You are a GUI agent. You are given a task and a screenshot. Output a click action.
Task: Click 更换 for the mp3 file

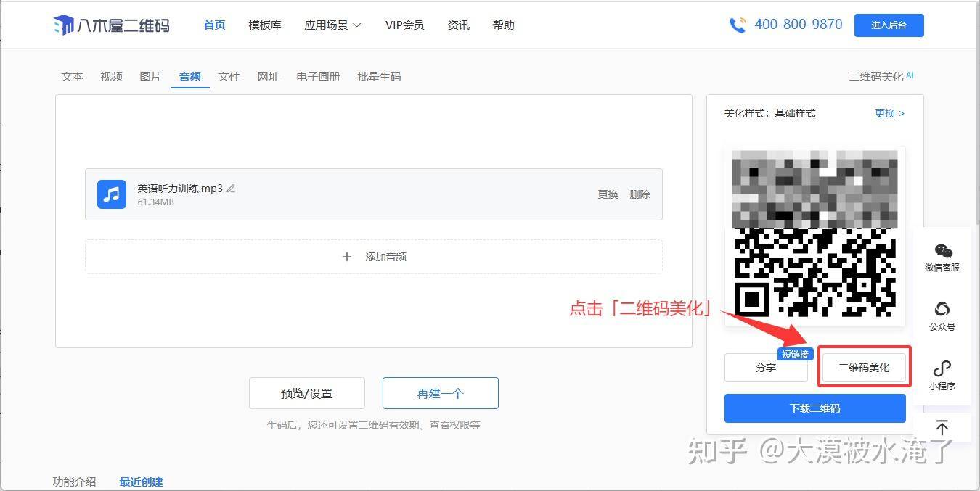coord(608,194)
